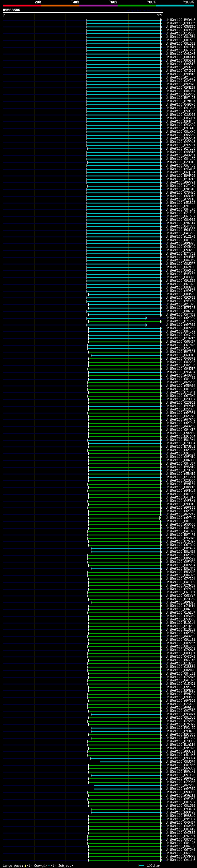Click hit label UniRef100_Q93XP0
This screenshot has height=868, width=197.
[180, 125]
